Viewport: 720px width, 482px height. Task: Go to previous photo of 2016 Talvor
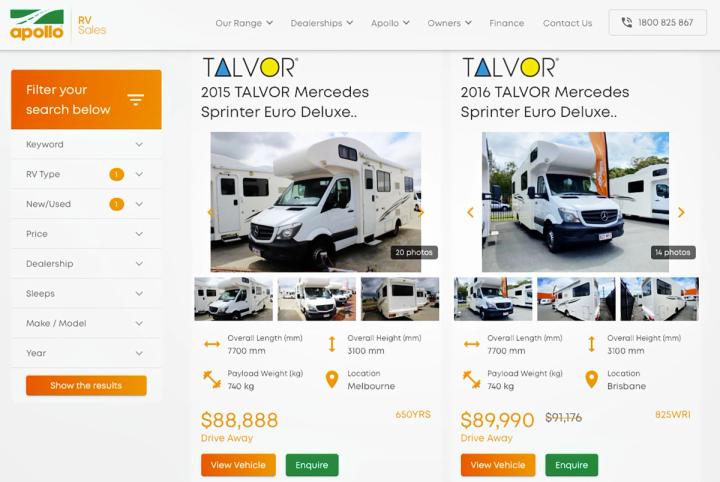(x=470, y=212)
